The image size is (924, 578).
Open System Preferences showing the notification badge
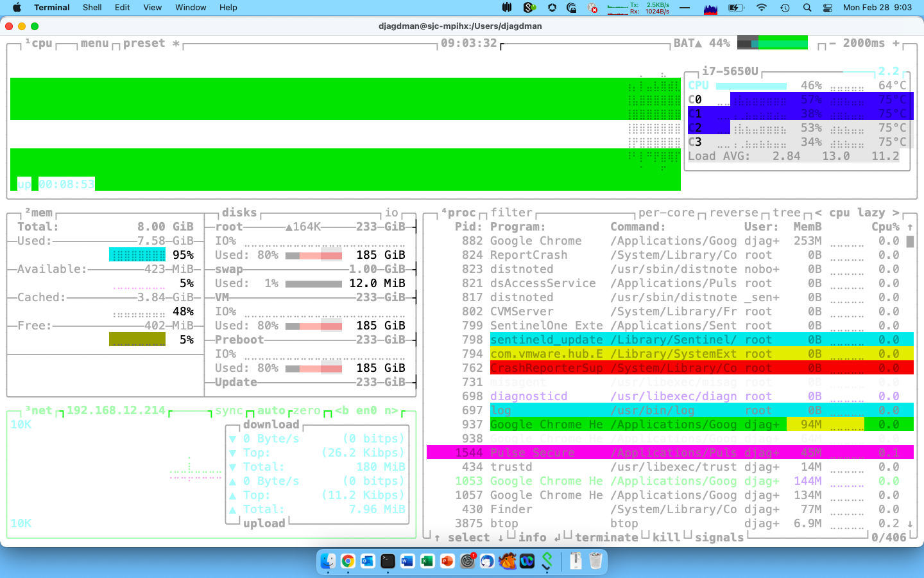[x=466, y=561]
